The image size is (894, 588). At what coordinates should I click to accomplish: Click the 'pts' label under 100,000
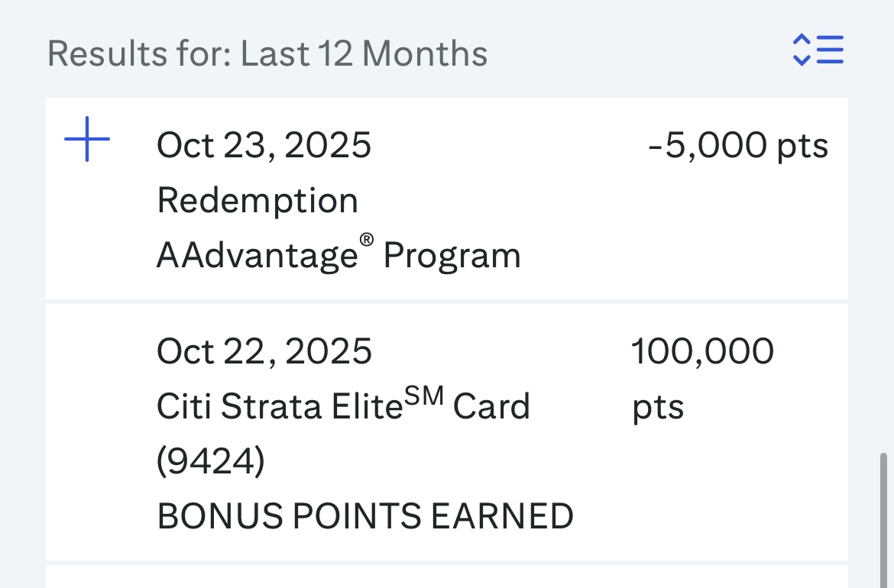coord(658,407)
